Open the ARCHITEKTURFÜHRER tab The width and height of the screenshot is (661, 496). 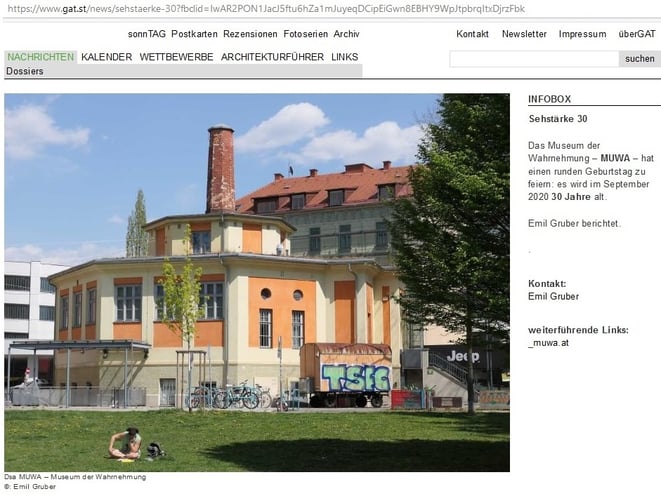pos(272,57)
